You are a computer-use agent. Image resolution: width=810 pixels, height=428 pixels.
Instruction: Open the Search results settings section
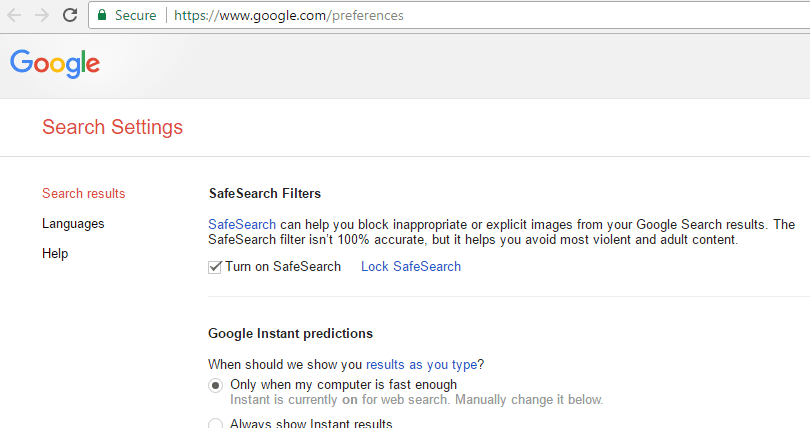pyautogui.click(x=84, y=194)
